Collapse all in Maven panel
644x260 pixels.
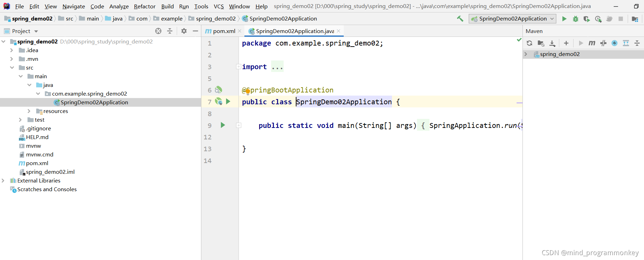637,43
